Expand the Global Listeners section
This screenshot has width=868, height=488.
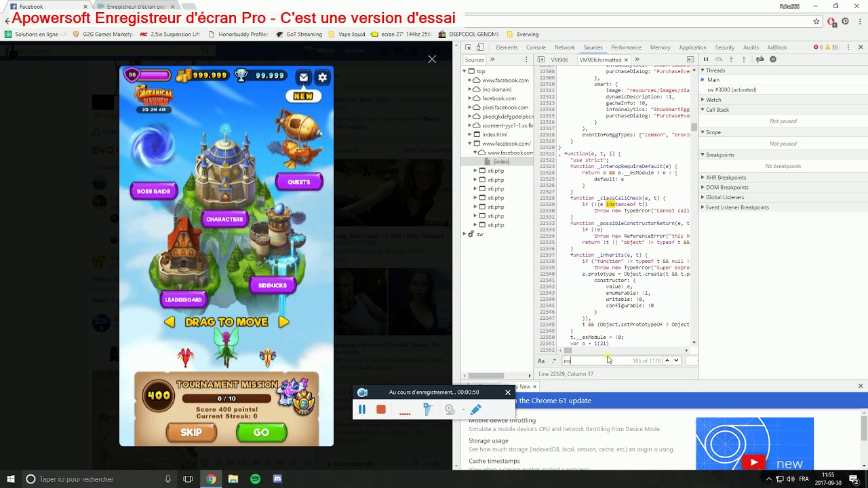[x=782, y=197]
